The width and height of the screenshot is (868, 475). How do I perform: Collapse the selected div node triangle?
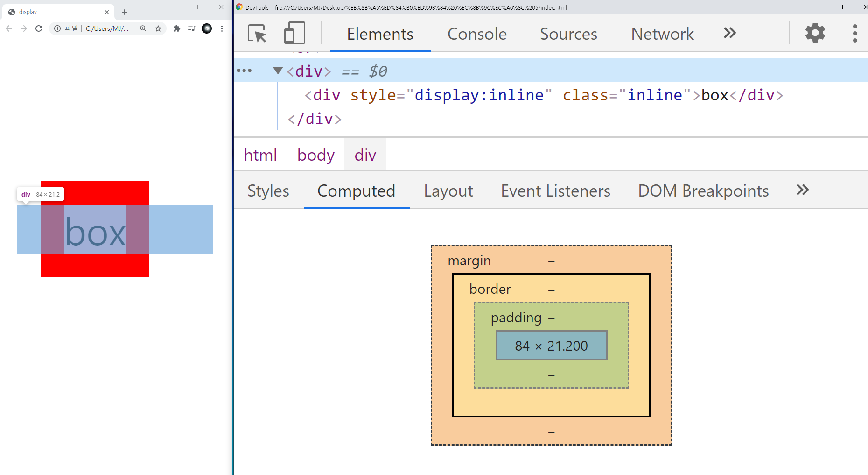tap(278, 71)
